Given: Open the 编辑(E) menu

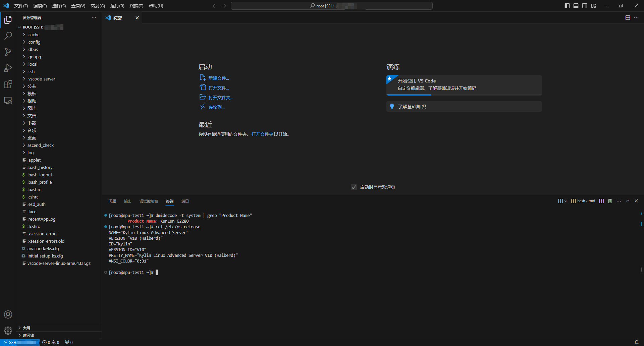Looking at the screenshot, I should pos(40,6).
